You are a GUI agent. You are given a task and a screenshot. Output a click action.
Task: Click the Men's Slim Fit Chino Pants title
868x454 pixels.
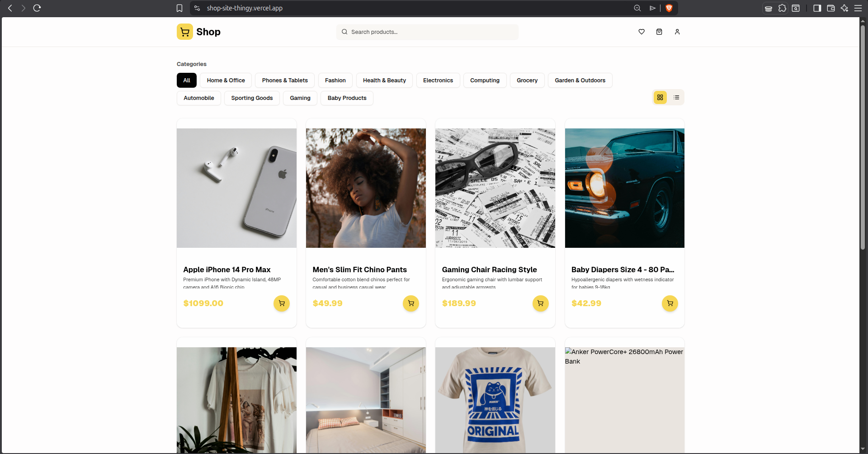pos(359,270)
